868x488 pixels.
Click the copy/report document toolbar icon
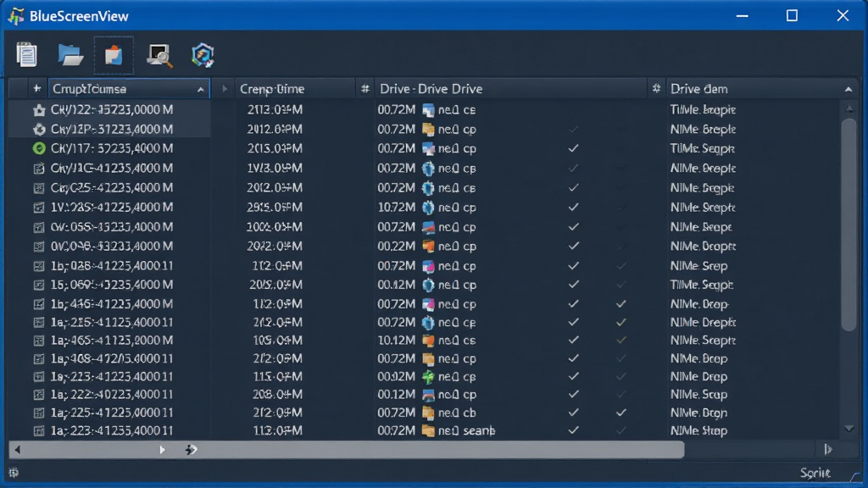(26, 55)
